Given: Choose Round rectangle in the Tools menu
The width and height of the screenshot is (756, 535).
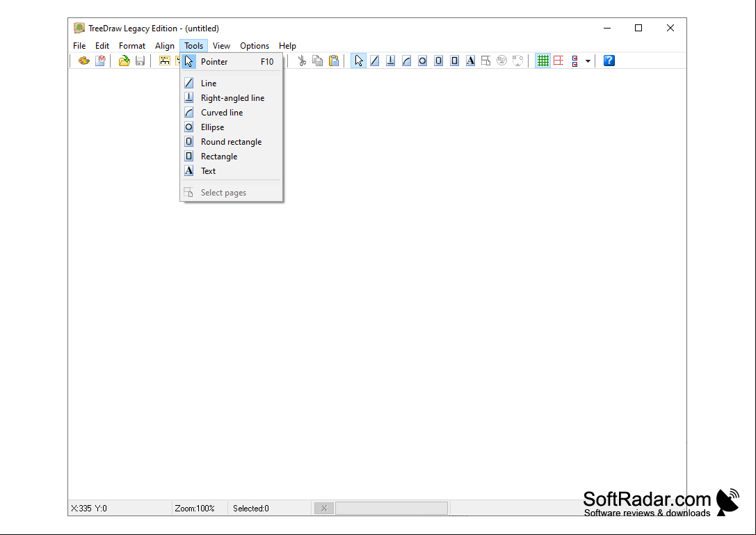Looking at the screenshot, I should (x=231, y=142).
